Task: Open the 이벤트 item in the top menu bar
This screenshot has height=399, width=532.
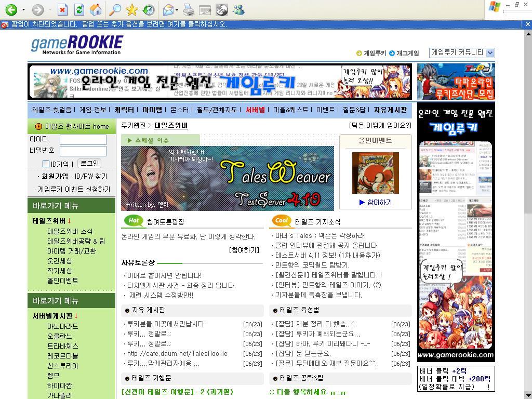Action: pyautogui.click(x=325, y=110)
